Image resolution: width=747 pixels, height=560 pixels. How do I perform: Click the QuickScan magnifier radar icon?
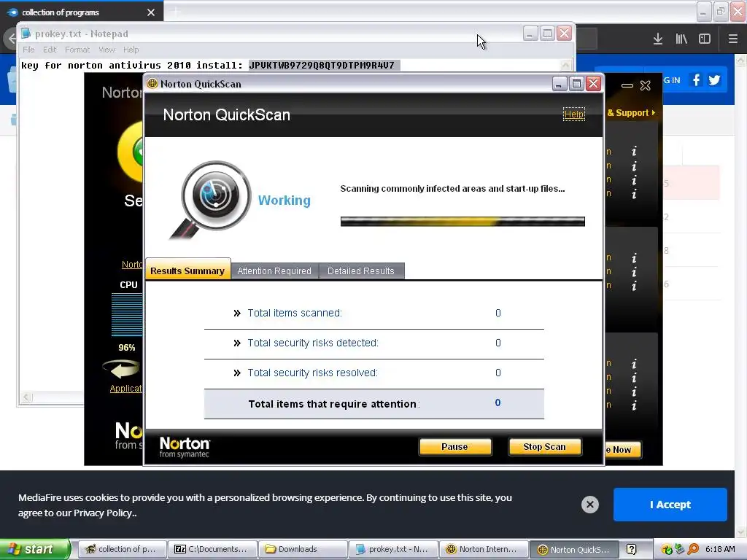tap(211, 200)
